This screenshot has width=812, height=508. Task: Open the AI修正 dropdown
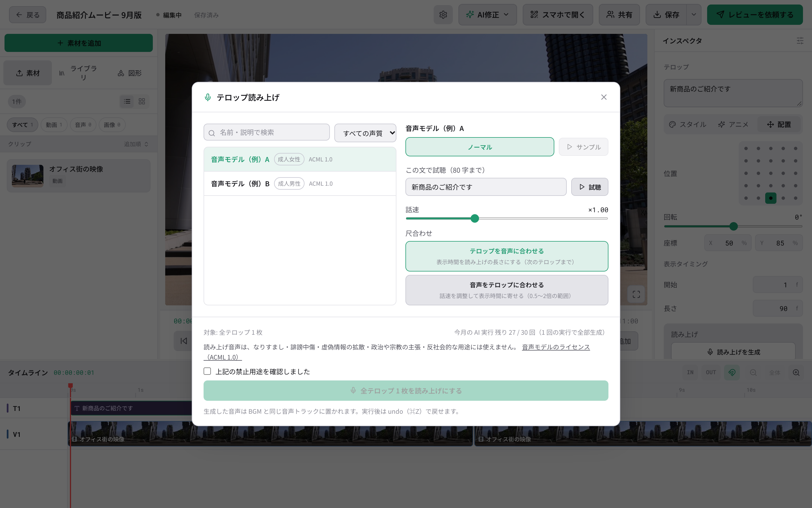click(487, 15)
